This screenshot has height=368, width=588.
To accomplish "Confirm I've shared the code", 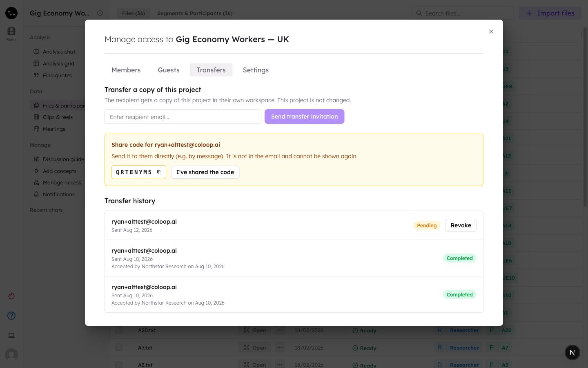I will click(x=205, y=172).
